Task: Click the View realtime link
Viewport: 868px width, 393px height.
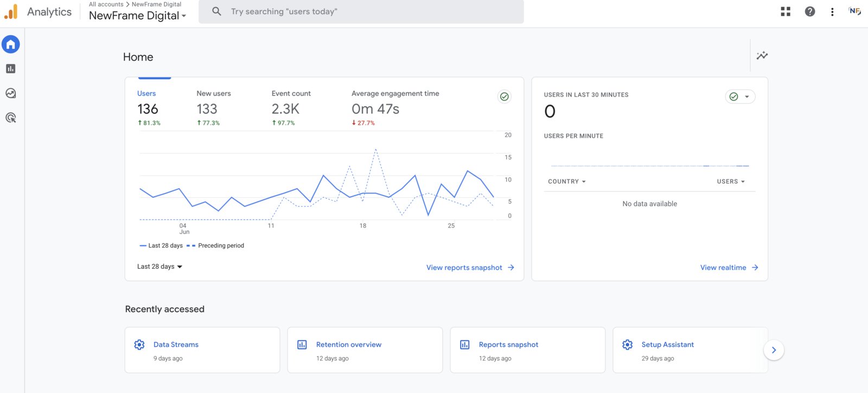Action: (723, 268)
